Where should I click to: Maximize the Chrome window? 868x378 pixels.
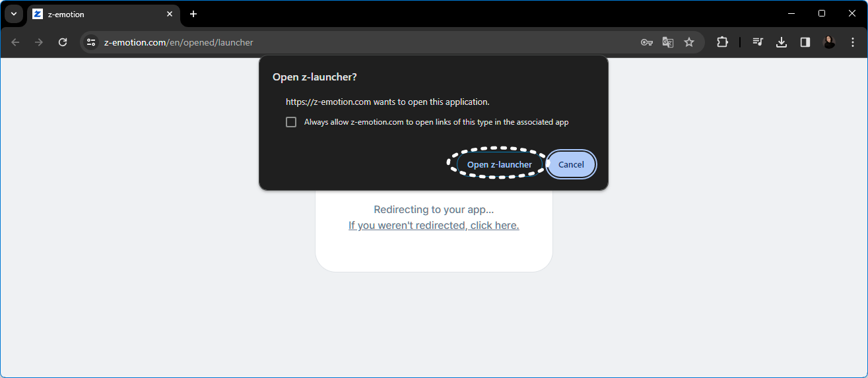(x=822, y=13)
